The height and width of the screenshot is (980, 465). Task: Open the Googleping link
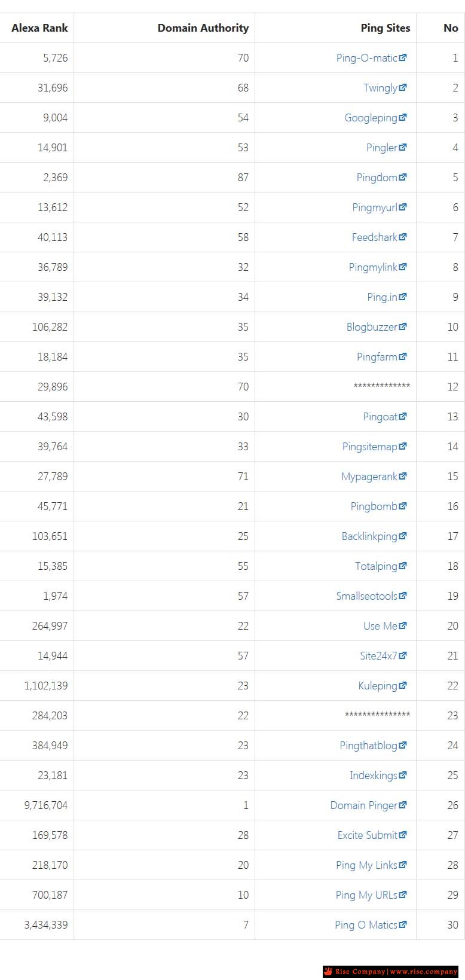click(371, 118)
